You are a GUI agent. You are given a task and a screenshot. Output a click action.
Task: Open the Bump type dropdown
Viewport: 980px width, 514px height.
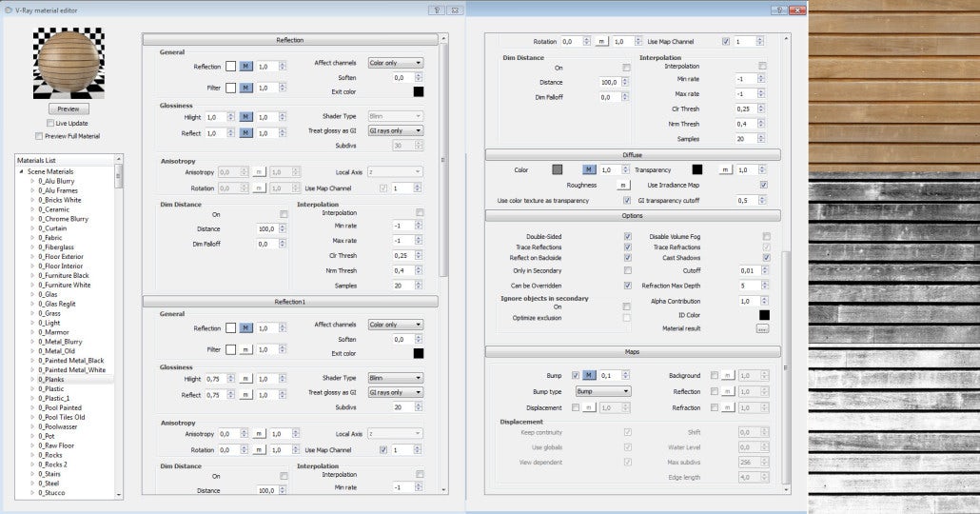(602, 391)
